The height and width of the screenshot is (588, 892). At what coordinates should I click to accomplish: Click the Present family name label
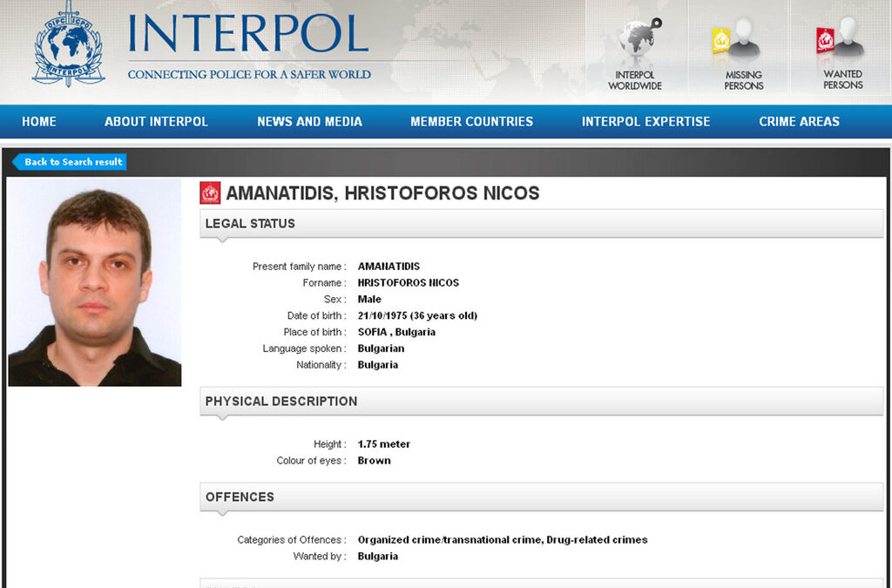[x=300, y=267]
